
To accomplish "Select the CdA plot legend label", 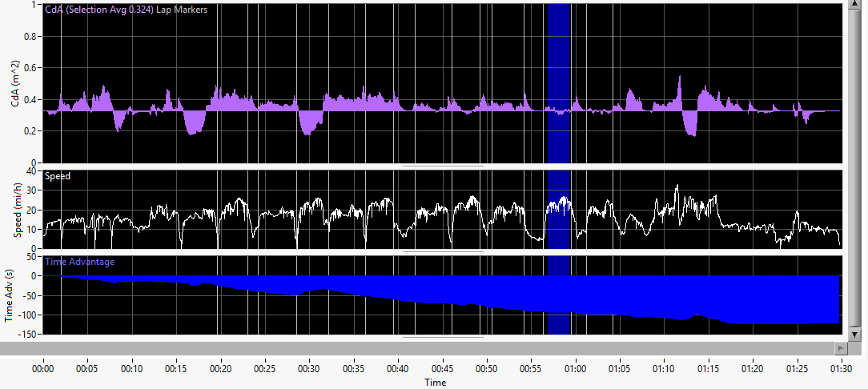I will tap(127, 10).
